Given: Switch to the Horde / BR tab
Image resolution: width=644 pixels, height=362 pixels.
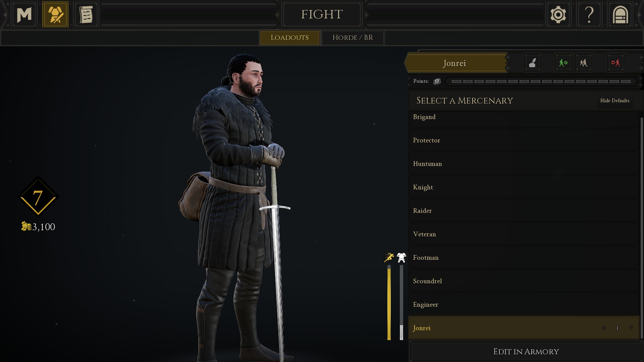Looking at the screenshot, I should coord(353,38).
